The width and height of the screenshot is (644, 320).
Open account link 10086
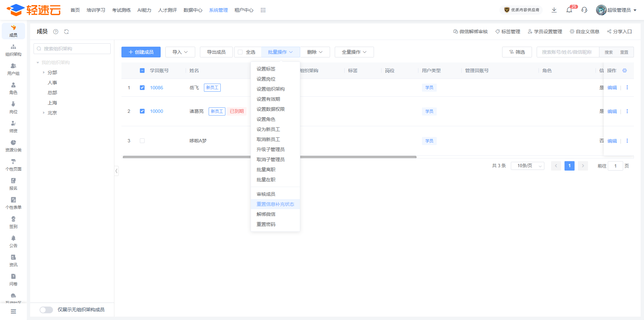point(156,88)
